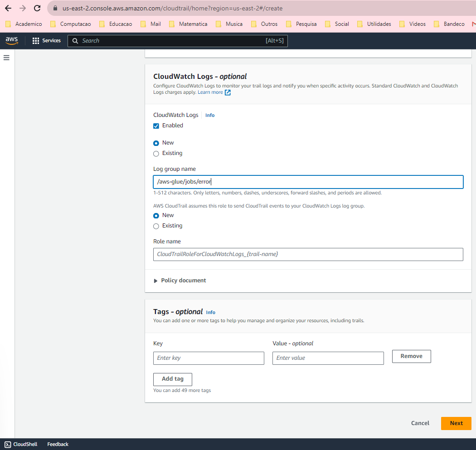Click the external link icon beside Learn more
Image resolution: width=476 pixels, height=450 pixels.
pyautogui.click(x=228, y=92)
